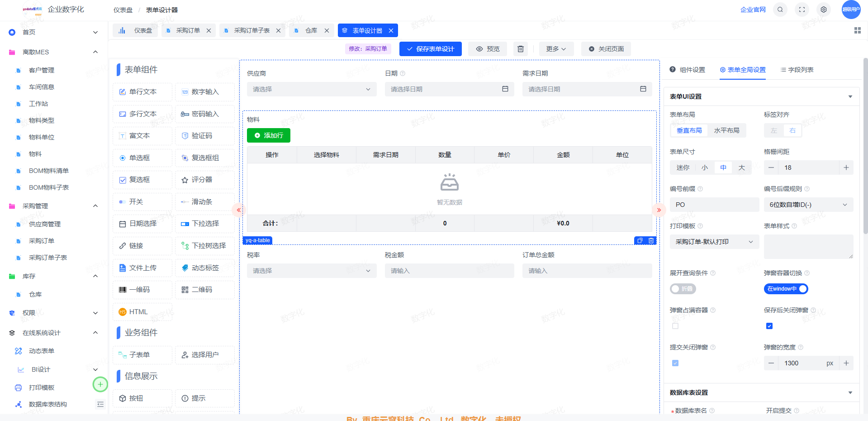Image resolution: width=868 pixels, height=421 pixels.
Task: Toggle the 弹窗容器切换 switch
Action: (786, 289)
